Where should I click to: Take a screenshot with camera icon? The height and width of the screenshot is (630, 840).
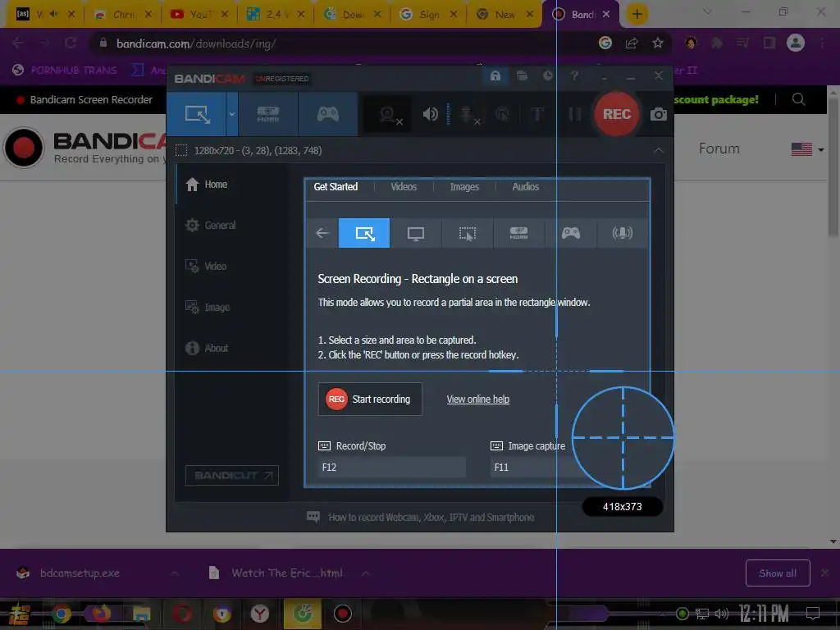pyautogui.click(x=659, y=114)
